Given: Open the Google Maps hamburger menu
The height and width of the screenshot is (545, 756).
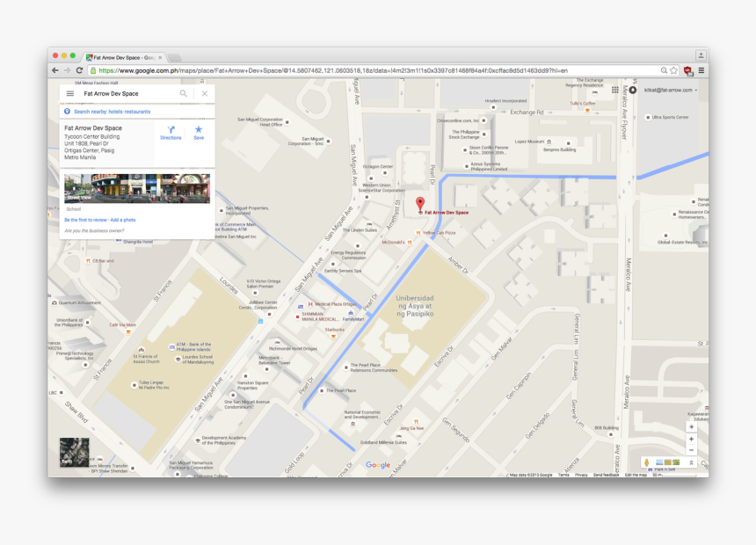Looking at the screenshot, I should click(70, 93).
